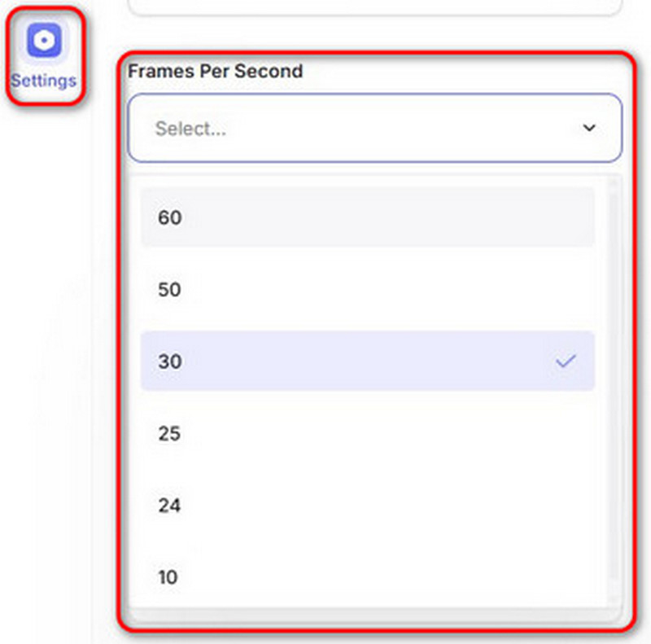Image resolution: width=651 pixels, height=644 pixels.
Task: Open the Settings icon in sidebar
Action: tap(44, 41)
